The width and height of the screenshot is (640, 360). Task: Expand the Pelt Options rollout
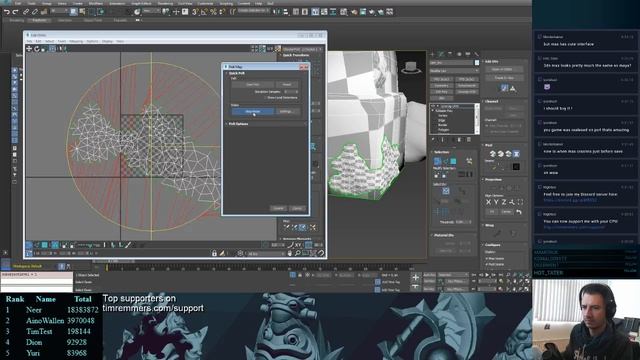pos(238,124)
